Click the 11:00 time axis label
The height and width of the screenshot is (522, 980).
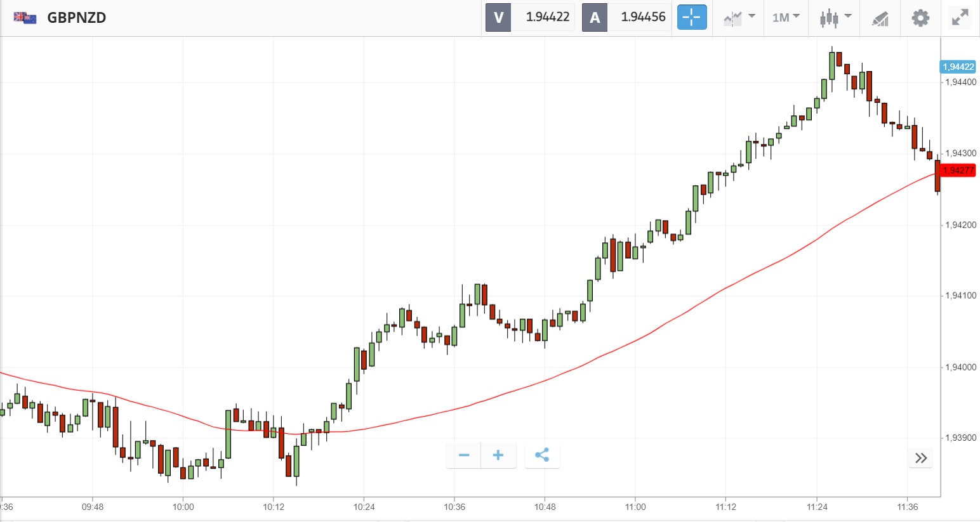(635, 507)
